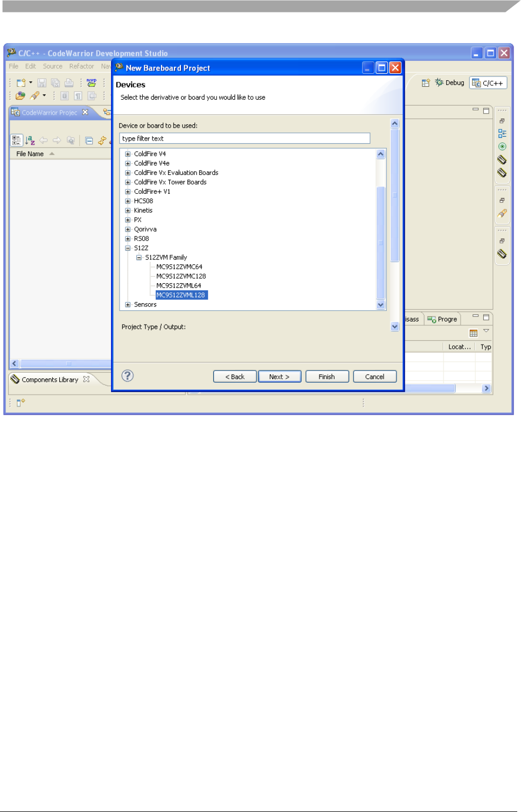521x812 pixels.
Task: Click the New project toolbar icon
Action: (x=21, y=83)
